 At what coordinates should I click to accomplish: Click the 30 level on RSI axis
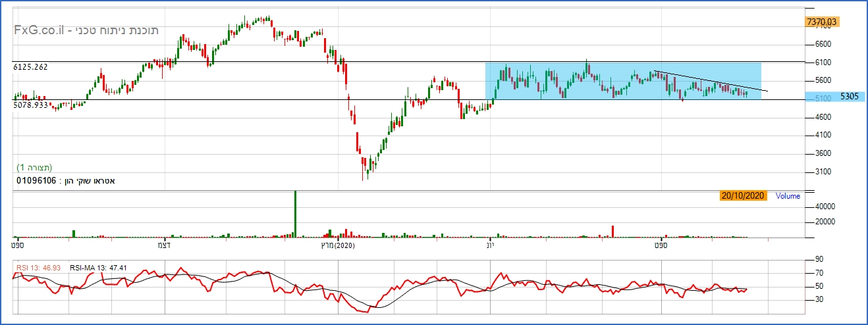pyautogui.click(x=820, y=299)
